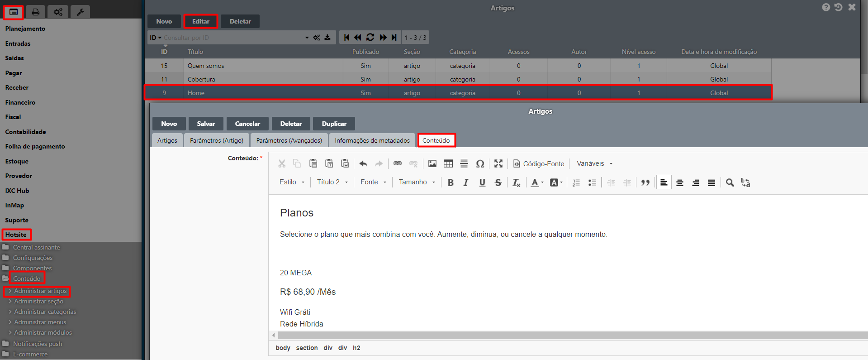Align text to the right
The image size is (868, 360).
[x=696, y=182]
